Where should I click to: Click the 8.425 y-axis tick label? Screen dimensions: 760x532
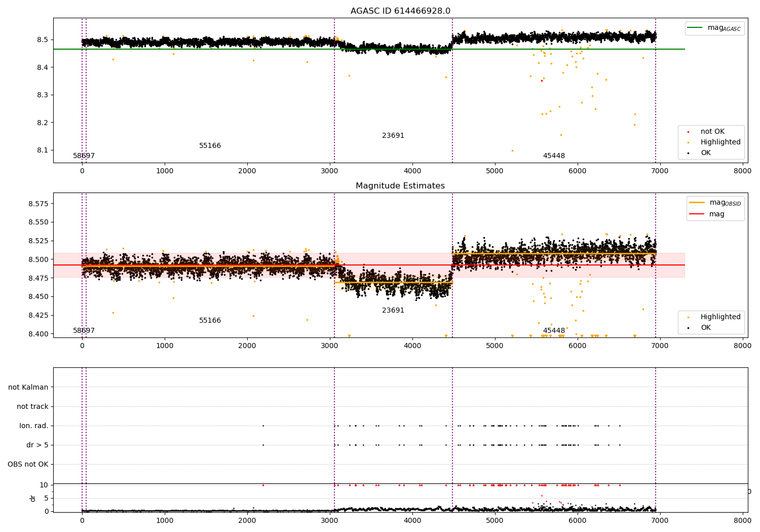click(x=39, y=315)
